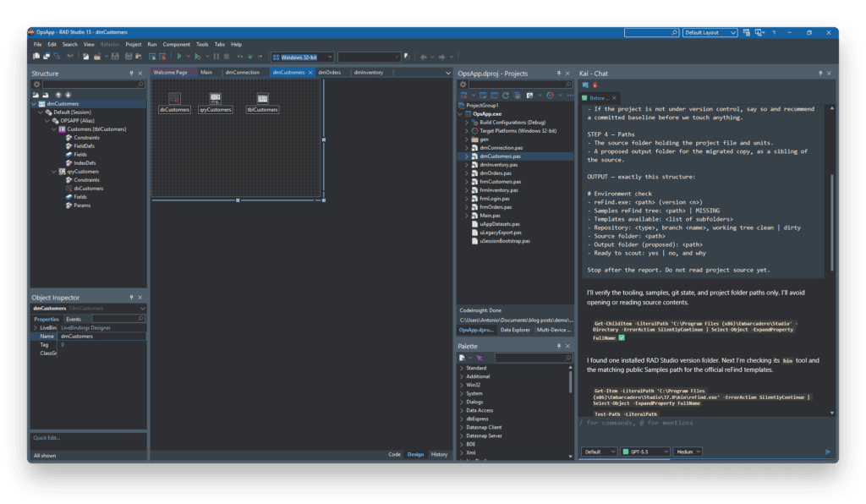Click the LiveBindings Designer property row
Viewport: 866px width, 504px height.
point(88,328)
